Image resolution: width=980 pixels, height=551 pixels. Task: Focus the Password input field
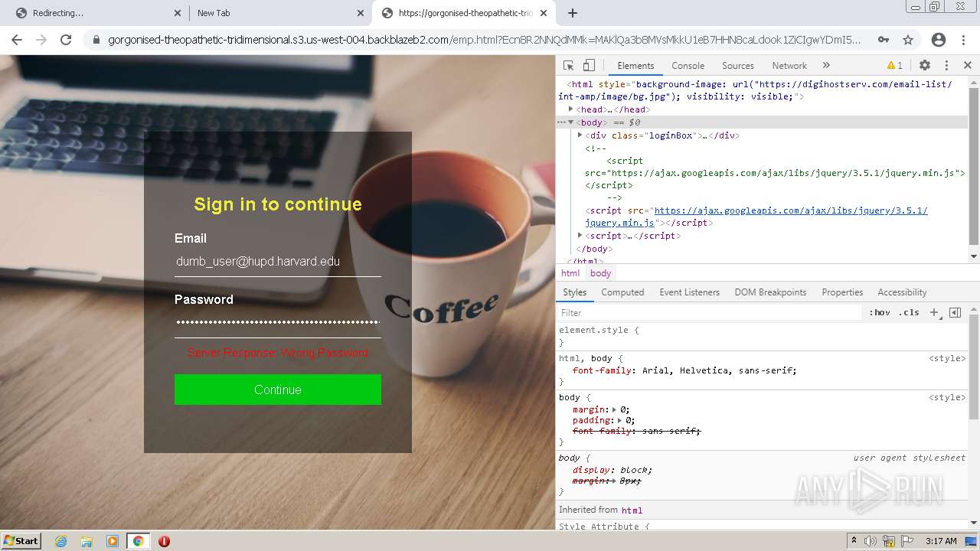pyautogui.click(x=278, y=323)
